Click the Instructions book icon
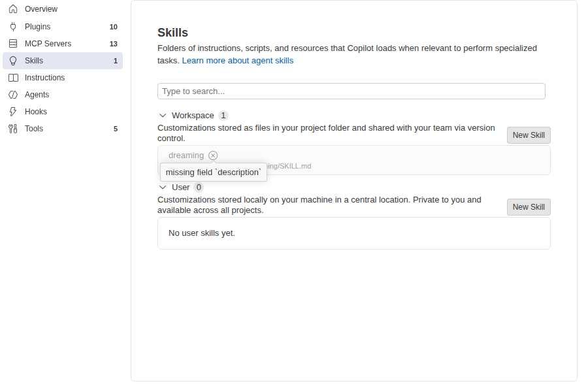 pos(13,78)
